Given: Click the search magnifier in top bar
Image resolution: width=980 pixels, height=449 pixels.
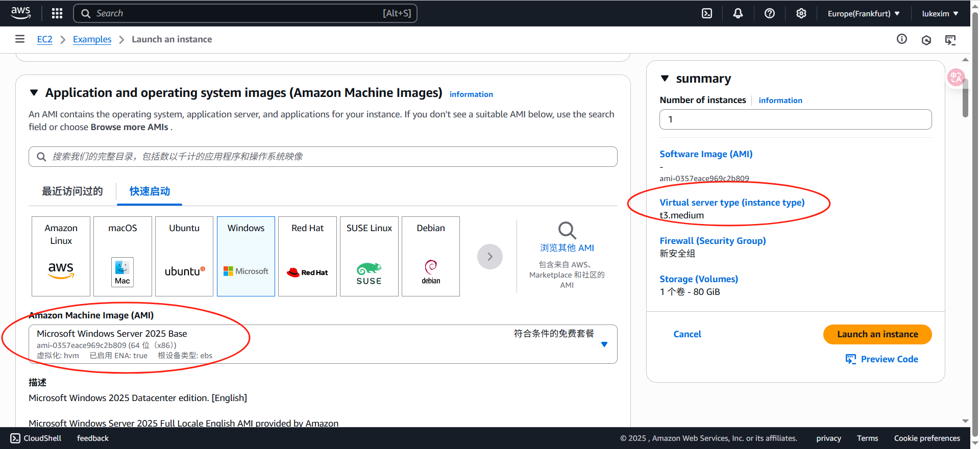Looking at the screenshot, I should coord(86,14).
